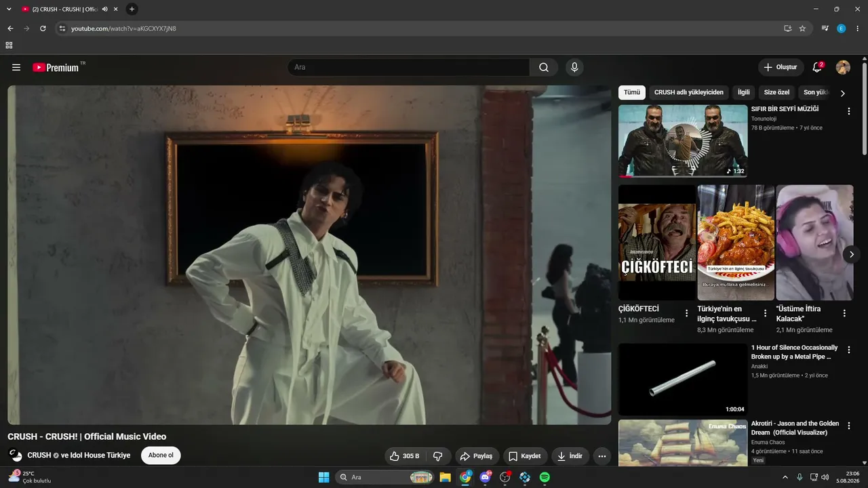This screenshot has height=488, width=868.
Task: Download the video with "İndir"
Action: point(570,456)
